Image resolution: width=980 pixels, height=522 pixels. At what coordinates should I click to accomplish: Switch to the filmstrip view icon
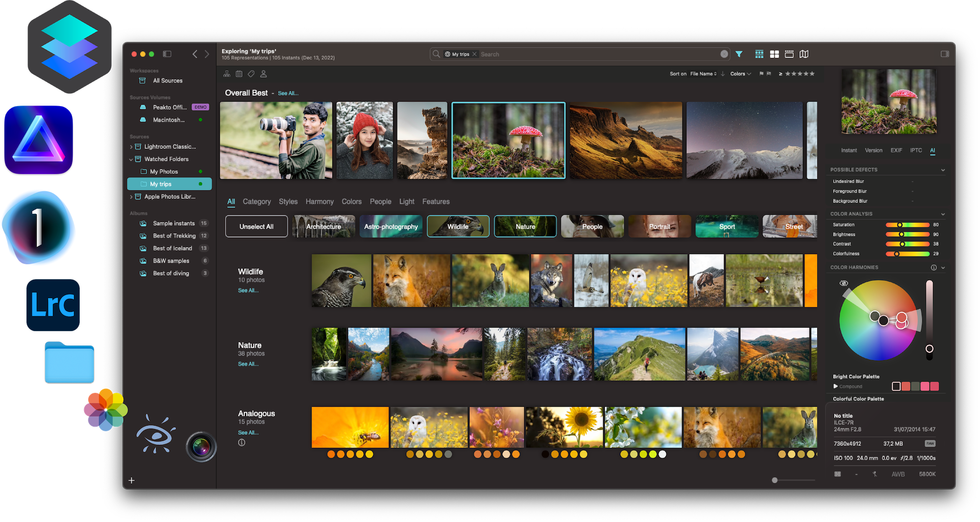[789, 54]
